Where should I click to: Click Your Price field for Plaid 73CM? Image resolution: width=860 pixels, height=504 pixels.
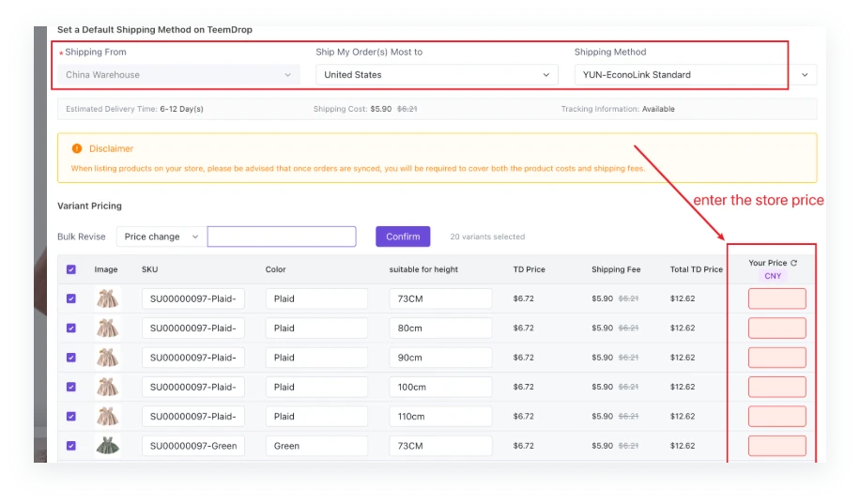(776, 298)
